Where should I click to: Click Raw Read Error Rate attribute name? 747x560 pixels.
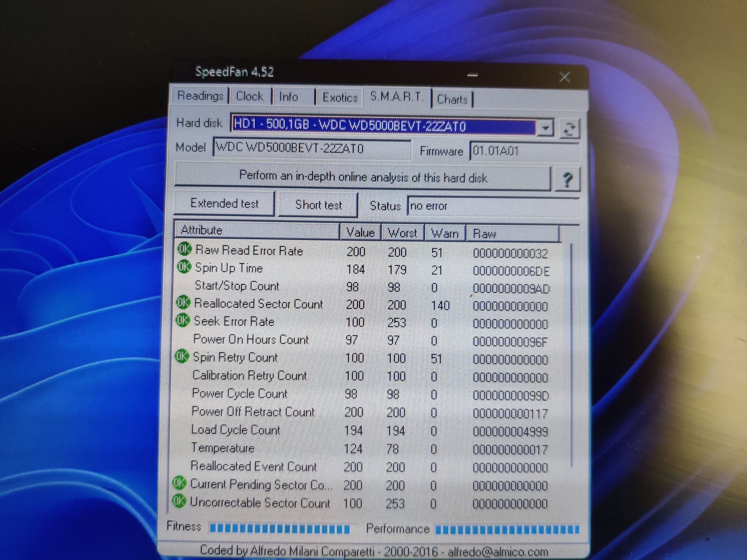(x=249, y=251)
